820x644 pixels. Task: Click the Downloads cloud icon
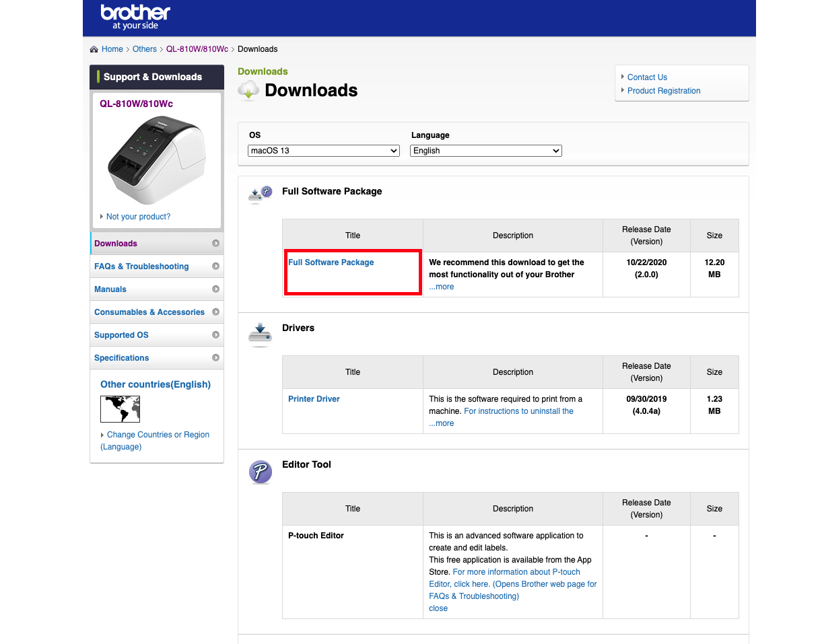pyautogui.click(x=248, y=90)
